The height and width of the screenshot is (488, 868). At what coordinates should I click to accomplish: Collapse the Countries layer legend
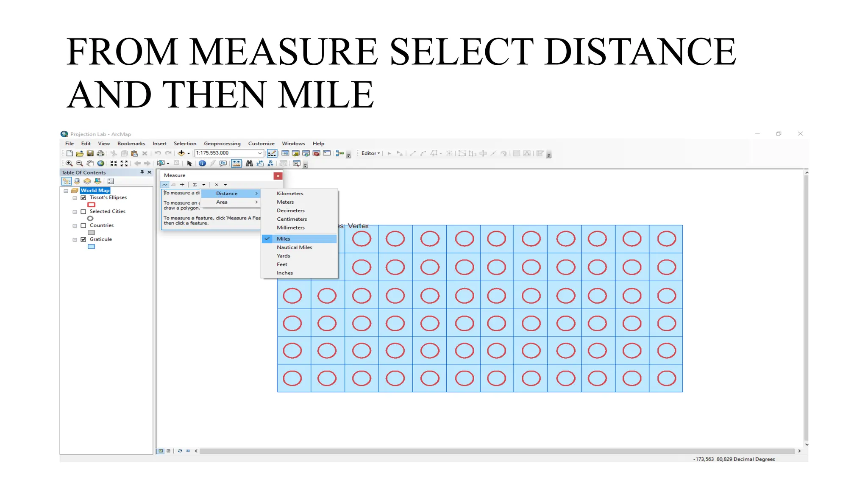click(75, 226)
